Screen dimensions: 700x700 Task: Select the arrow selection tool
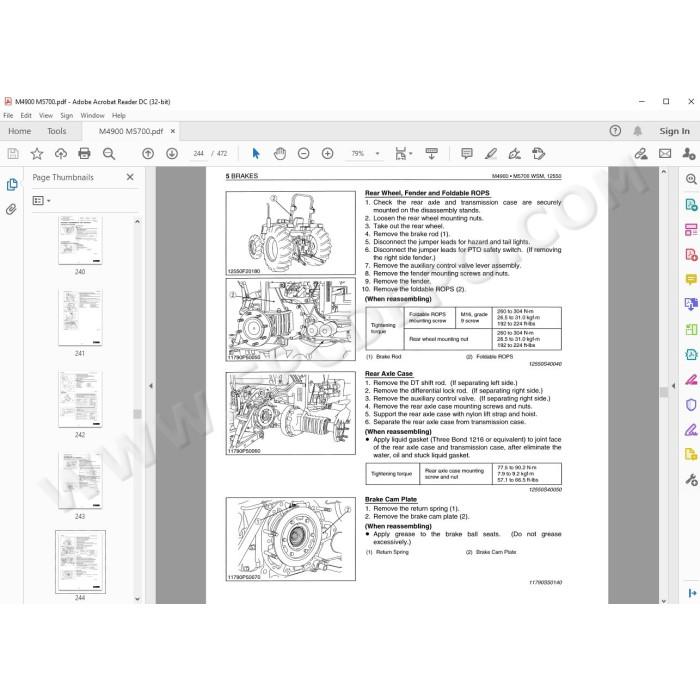[x=256, y=154]
